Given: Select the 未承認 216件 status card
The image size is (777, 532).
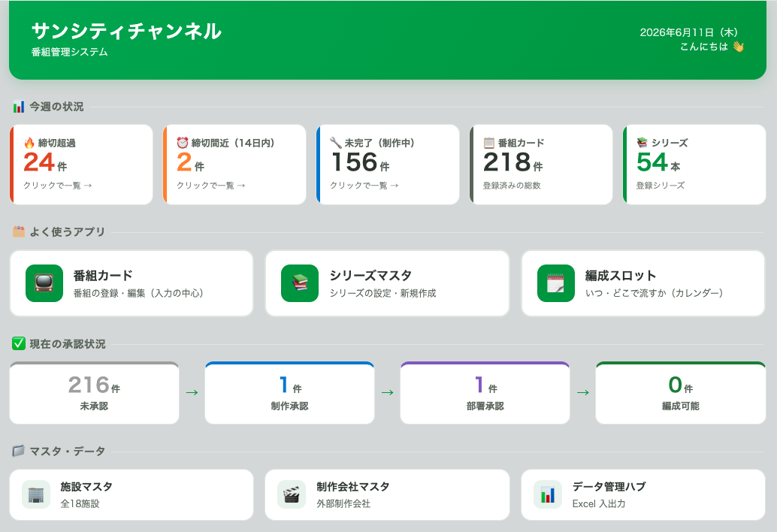Looking at the screenshot, I should coord(94,393).
